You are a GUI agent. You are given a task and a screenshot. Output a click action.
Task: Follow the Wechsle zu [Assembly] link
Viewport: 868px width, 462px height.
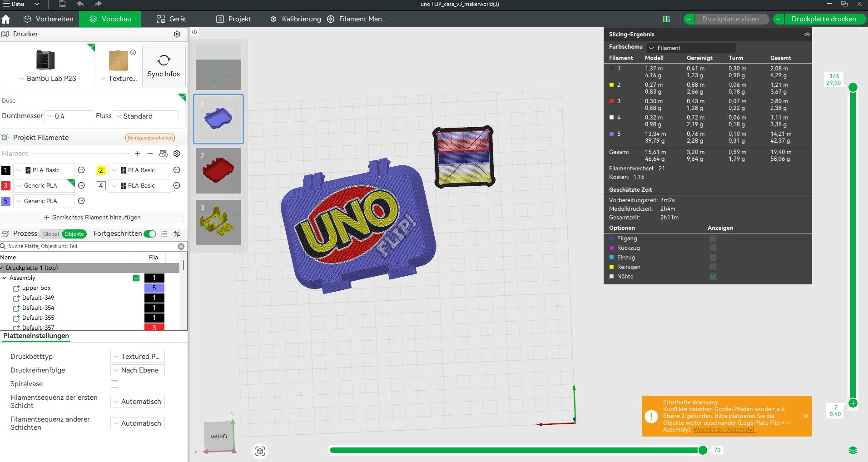724,430
